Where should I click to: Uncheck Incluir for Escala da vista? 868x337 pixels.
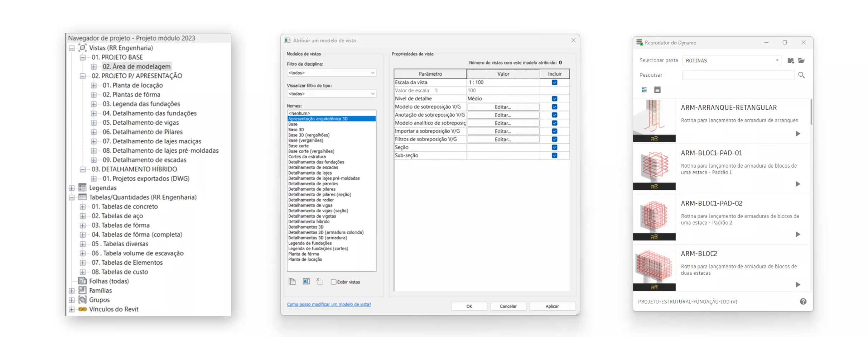tap(554, 82)
